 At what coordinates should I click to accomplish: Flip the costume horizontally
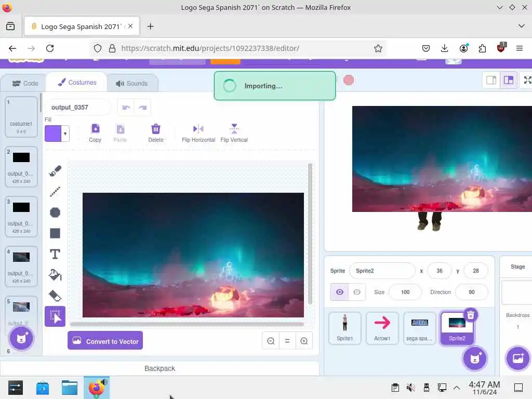coord(198,133)
